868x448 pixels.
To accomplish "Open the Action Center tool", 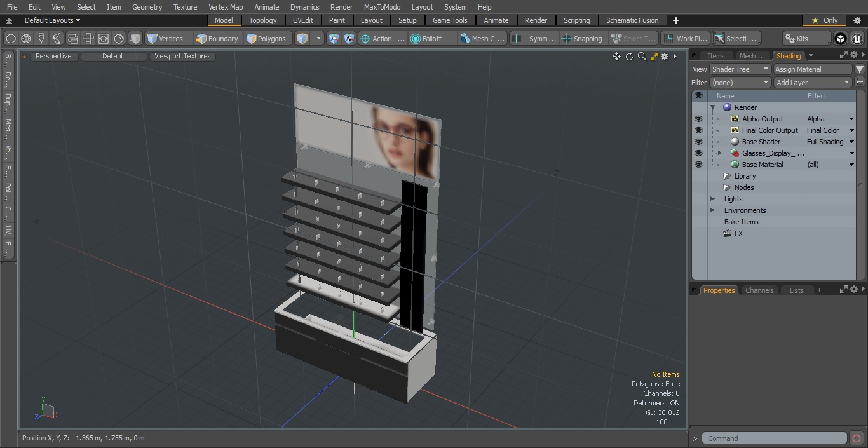I will 383,39.
